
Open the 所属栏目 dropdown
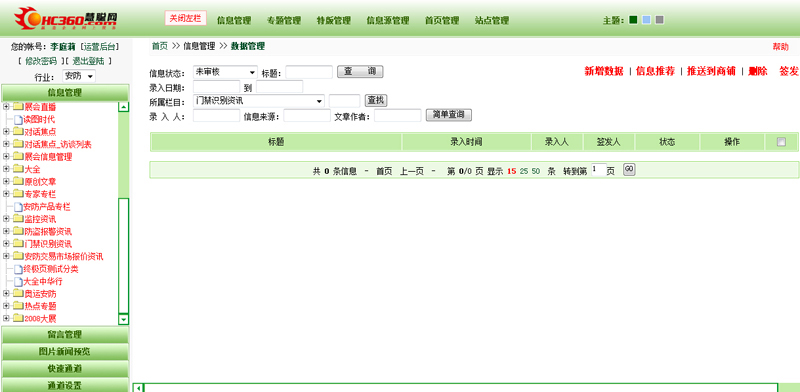point(258,101)
